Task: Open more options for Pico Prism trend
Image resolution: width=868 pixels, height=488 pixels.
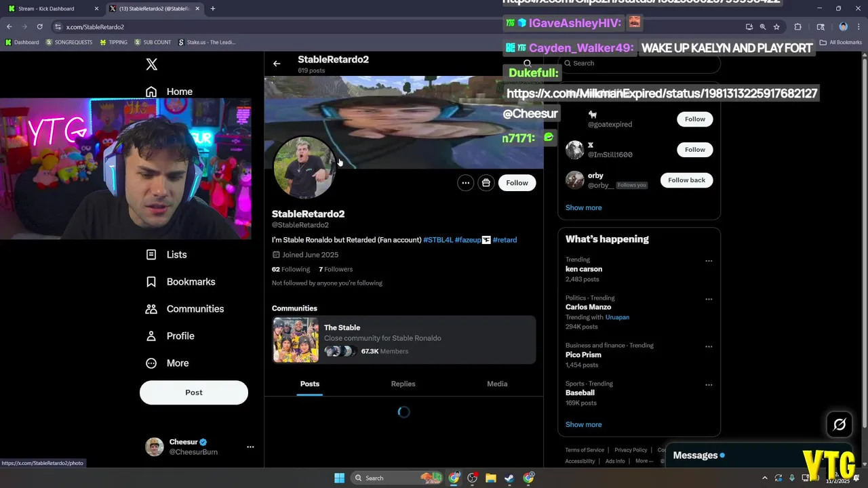Action: click(709, 346)
